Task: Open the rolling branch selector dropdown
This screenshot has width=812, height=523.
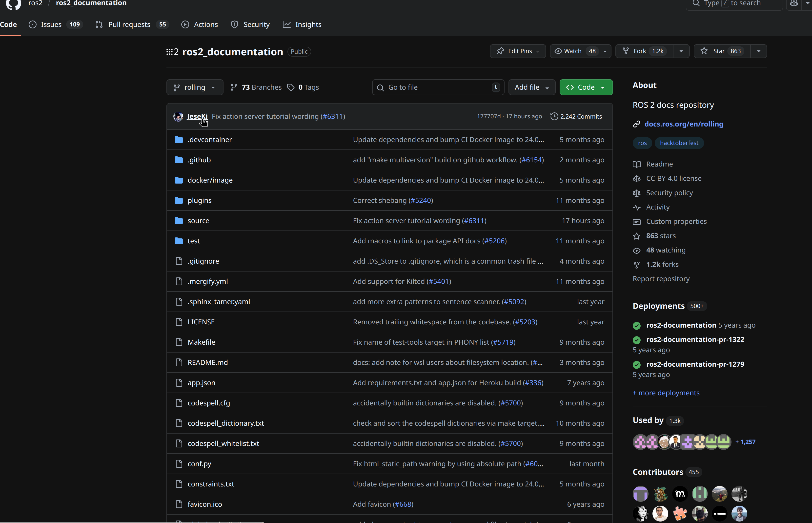Action: pyautogui.click(x=195, y=87)
